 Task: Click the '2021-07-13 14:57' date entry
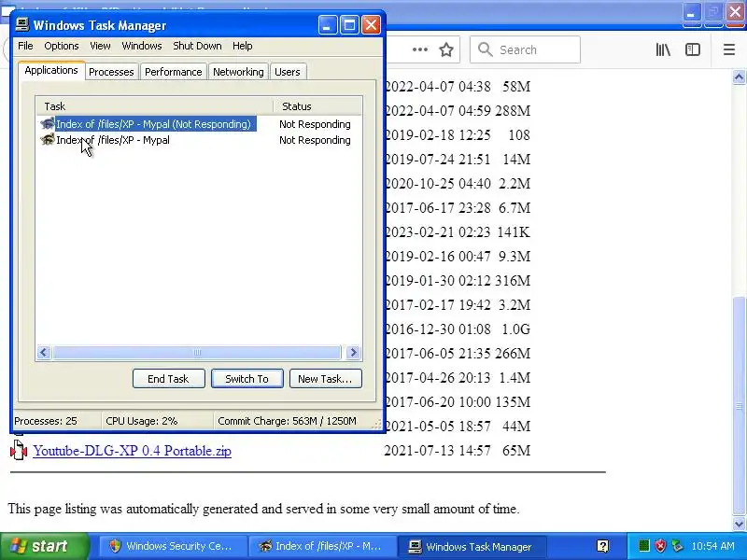[437, 451]
